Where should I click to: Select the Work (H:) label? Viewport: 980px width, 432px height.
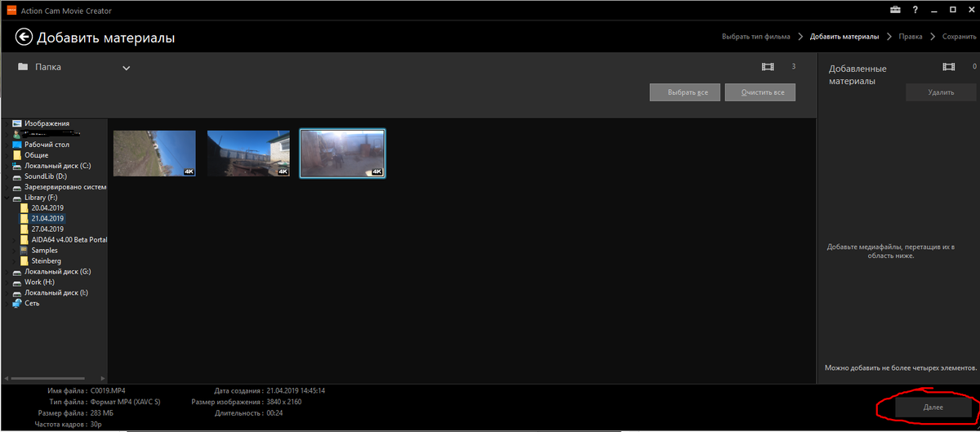click(39, 282)
